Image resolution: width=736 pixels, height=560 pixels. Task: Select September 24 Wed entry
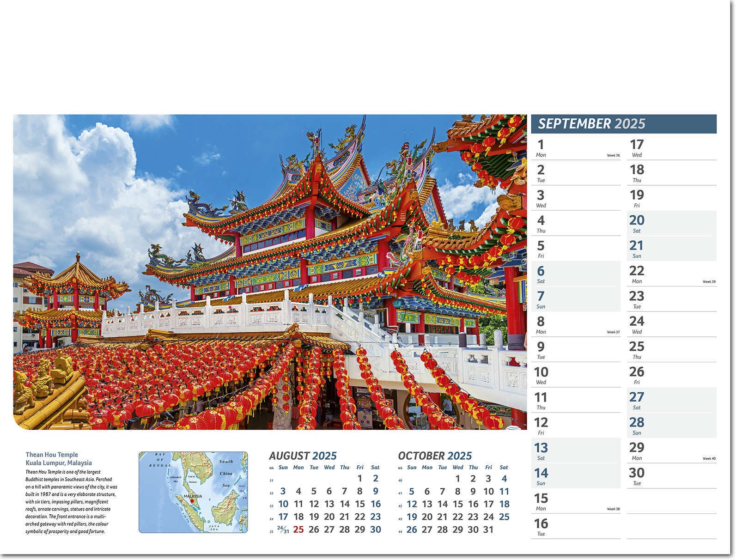pos(672,325)
